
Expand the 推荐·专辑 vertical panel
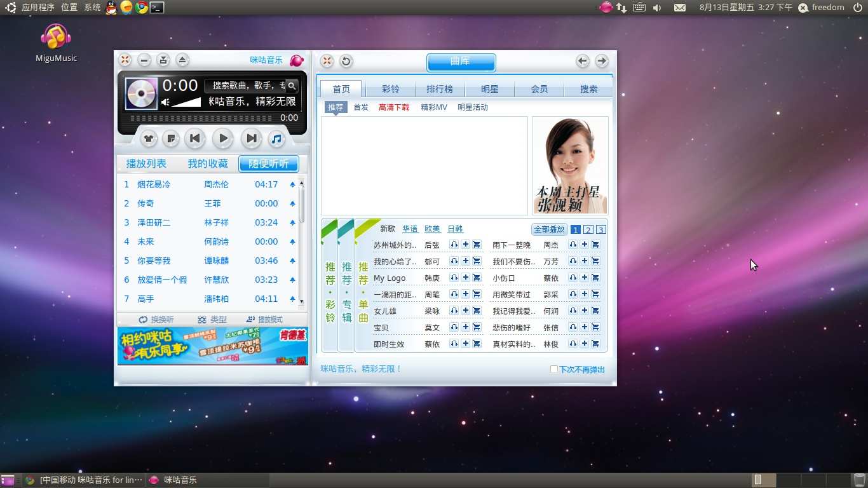[x=346, y=286]
